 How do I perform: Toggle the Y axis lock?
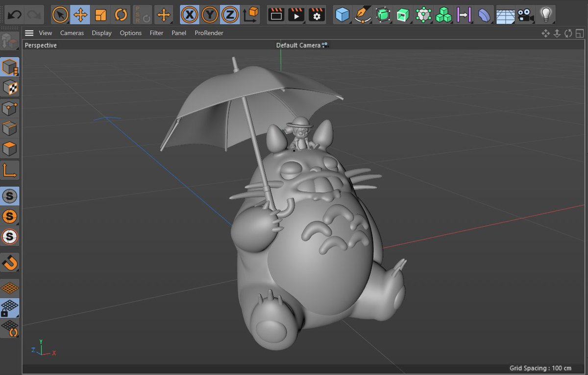pyautogui.click(x=210, y=15)
